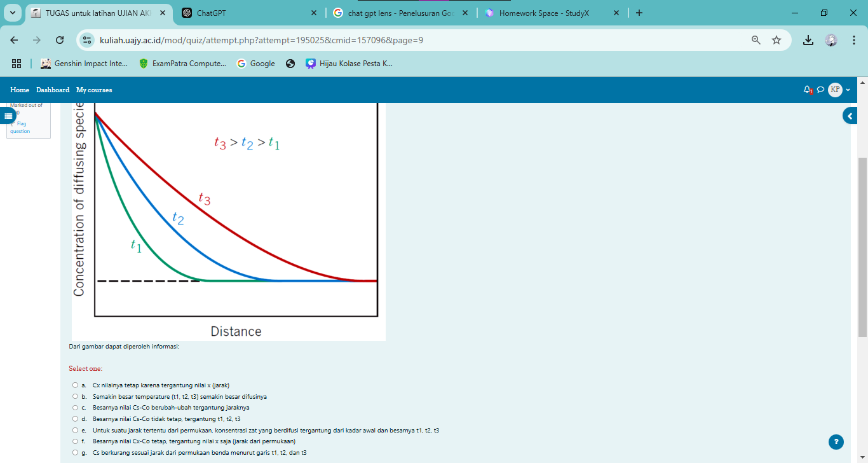The image size is (868, 463).
Task: View site information icon in address bar
Action: pos(88,40)
